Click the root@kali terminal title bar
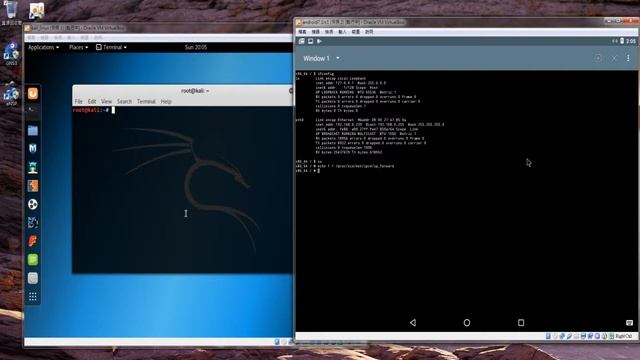Viewport: 640px width, 360px height. pos(182,91)
